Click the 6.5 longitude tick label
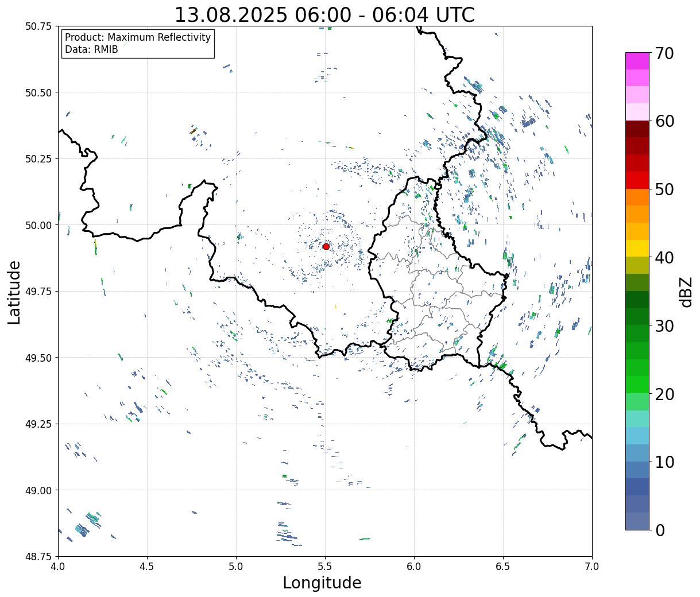The width and height of the screenshot is (700, 597). 503,567
